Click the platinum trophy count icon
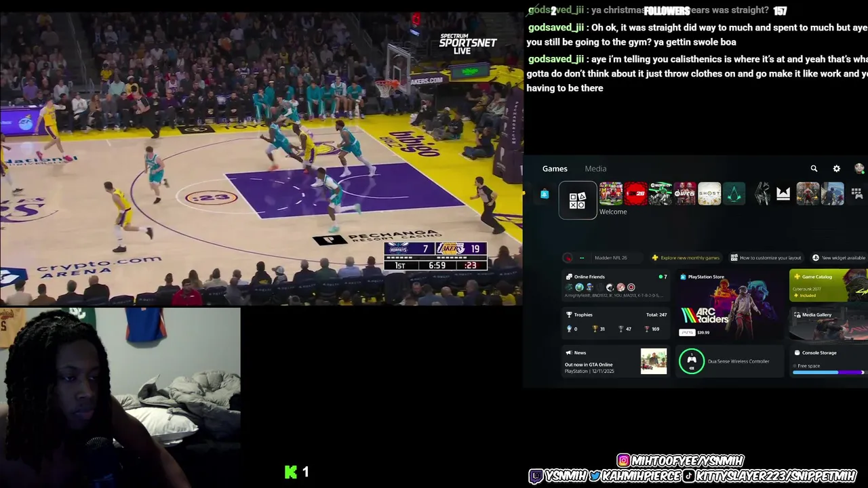Image resolution: width=868 pixels, height=488 pixels. pyautogui.click(x=569, y=329)
